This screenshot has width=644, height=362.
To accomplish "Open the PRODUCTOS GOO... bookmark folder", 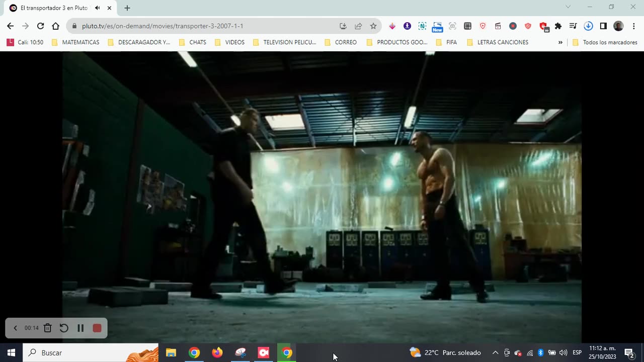I will [396, 42].
